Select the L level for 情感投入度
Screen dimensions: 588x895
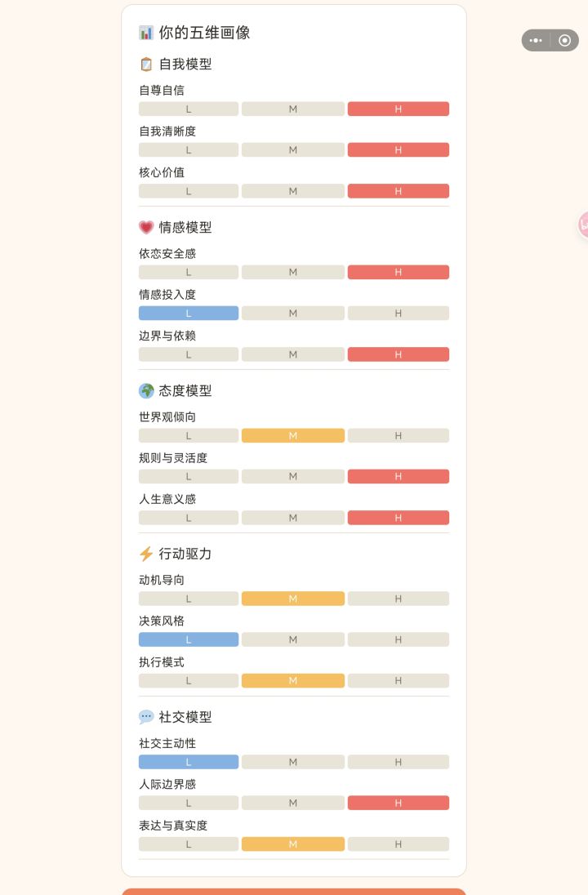pos(189,313)
